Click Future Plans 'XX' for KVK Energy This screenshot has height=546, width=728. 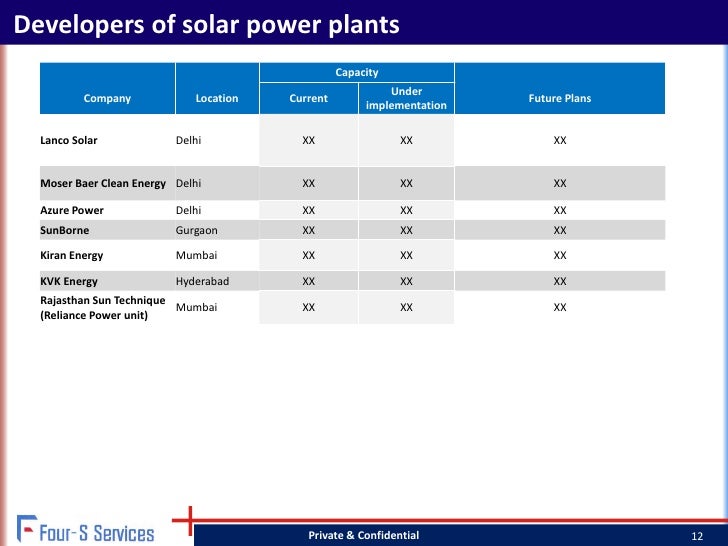560,281
